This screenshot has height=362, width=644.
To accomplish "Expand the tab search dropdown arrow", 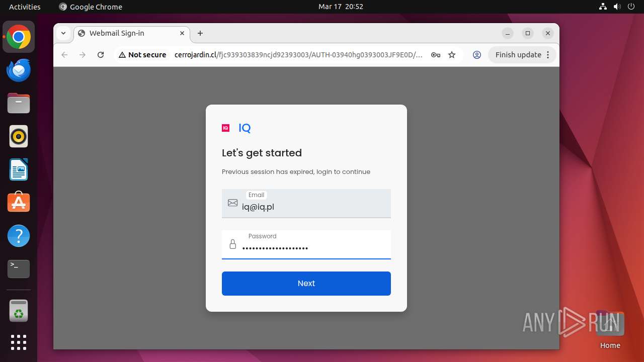I will (63, 33).
